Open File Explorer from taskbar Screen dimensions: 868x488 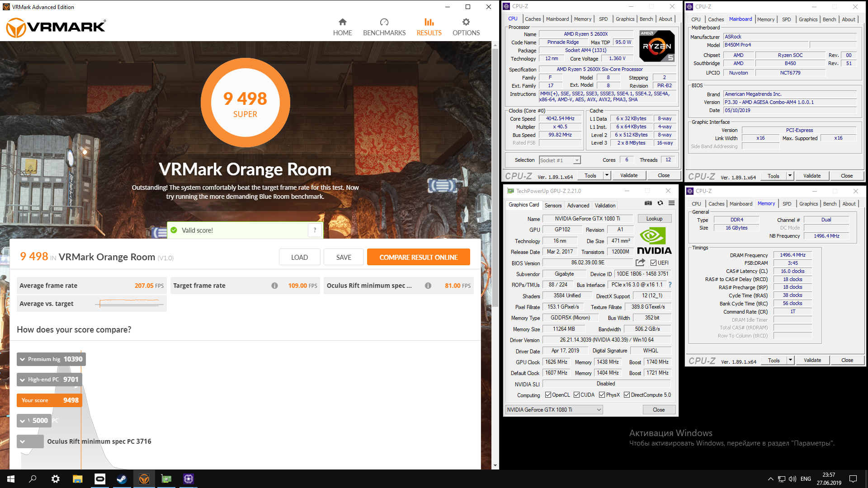pyautogui.click(x=77, y=479)
